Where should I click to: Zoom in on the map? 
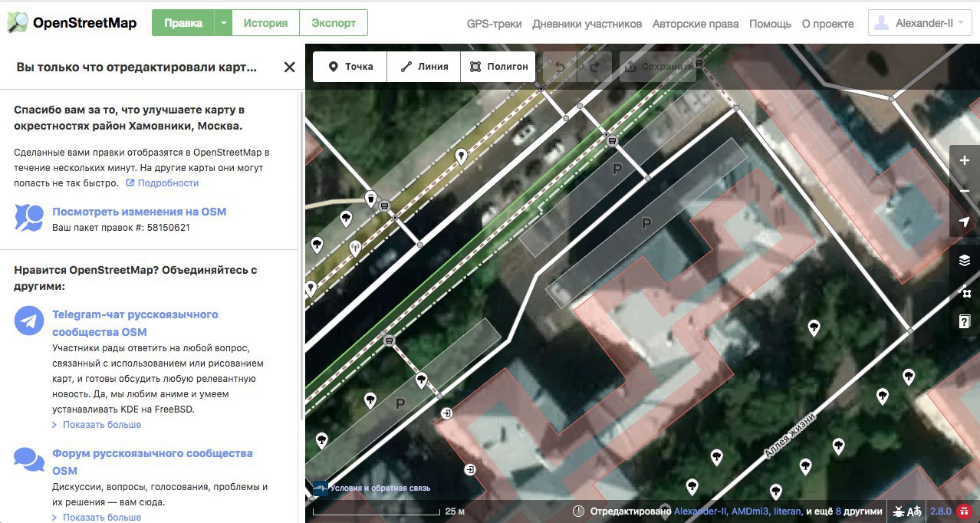pyautogui.click(x=965, y=161)
